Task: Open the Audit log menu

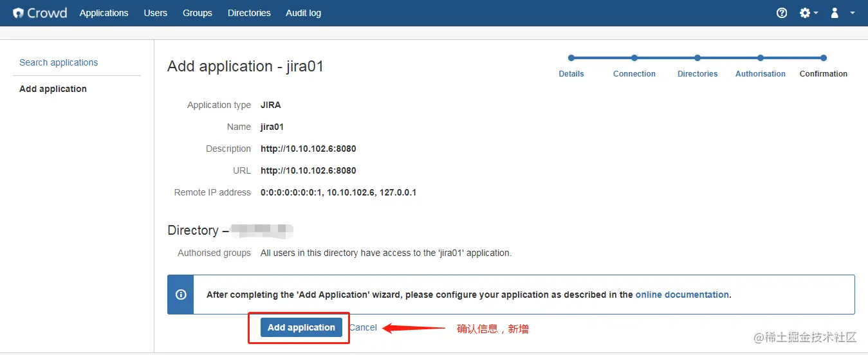Action: coord(304,13)
